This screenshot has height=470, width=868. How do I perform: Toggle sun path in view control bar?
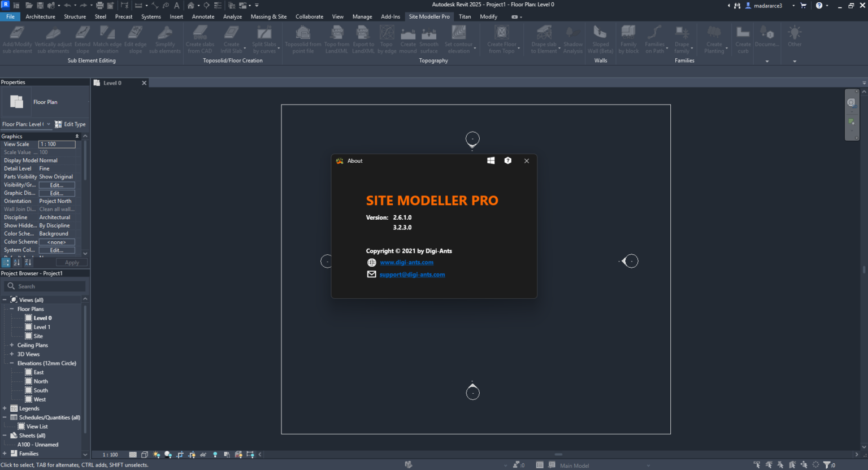pyautogui.click(x=157, y=455)
